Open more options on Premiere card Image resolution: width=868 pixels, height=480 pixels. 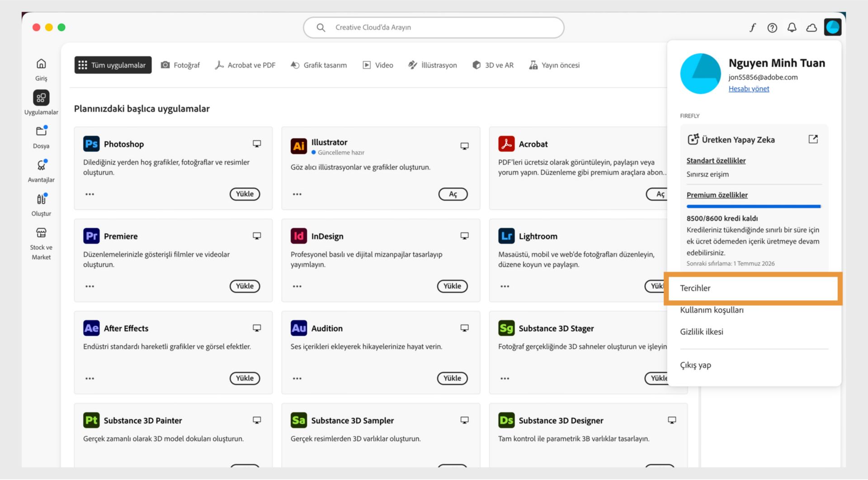pos(90,287)
